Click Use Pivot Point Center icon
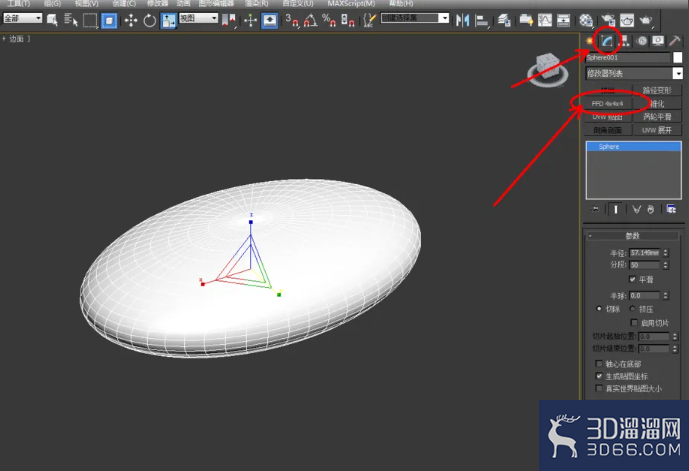 (229, 20)
